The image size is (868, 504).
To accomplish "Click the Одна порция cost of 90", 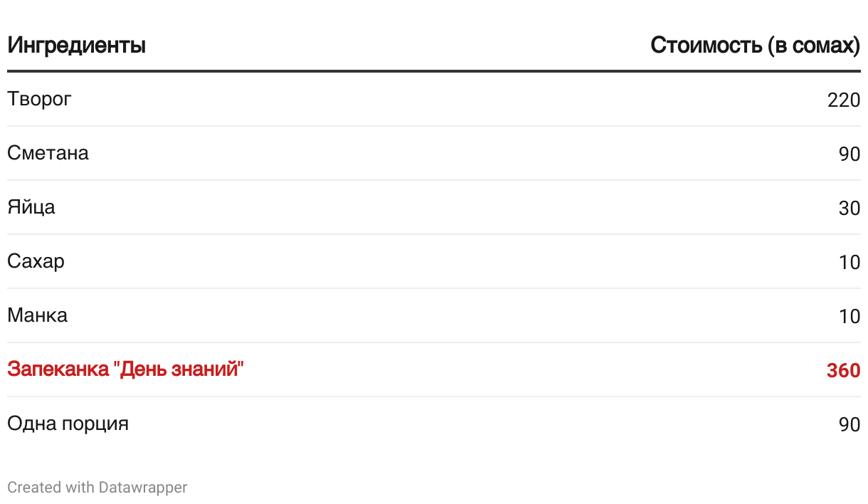I will point(850,424).
